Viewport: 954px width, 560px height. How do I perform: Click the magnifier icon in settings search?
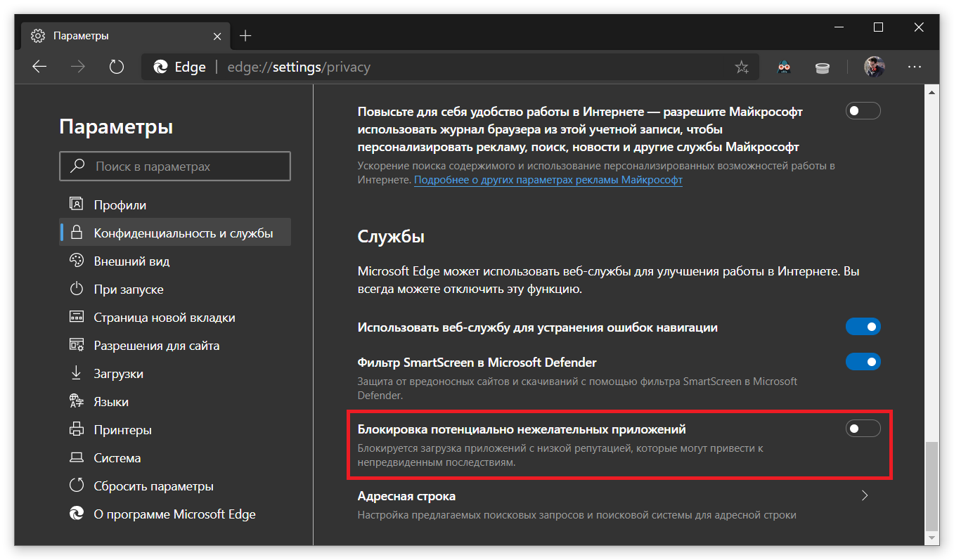[x=77, y=167]
